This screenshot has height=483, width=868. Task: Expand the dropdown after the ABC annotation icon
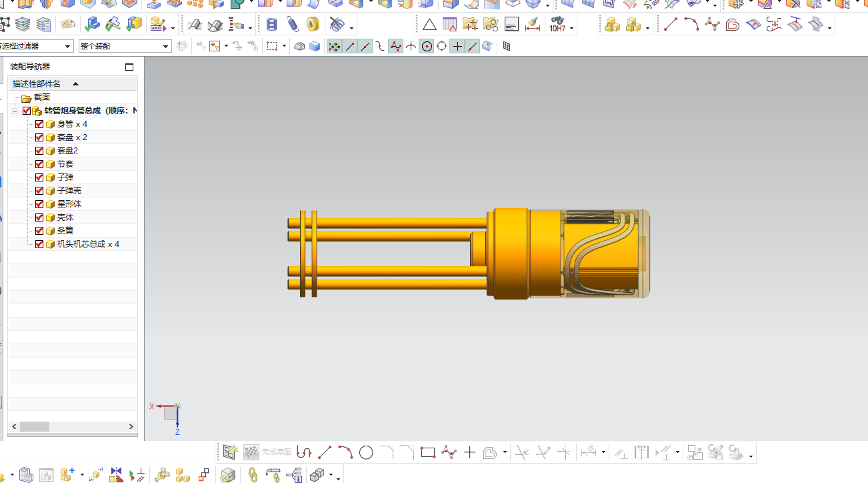point(173,29)
